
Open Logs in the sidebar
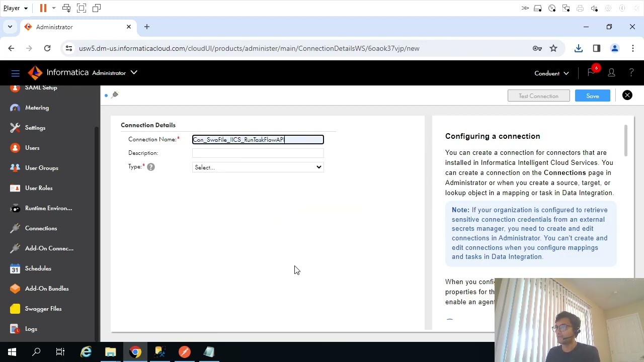[x=31, y=329]
